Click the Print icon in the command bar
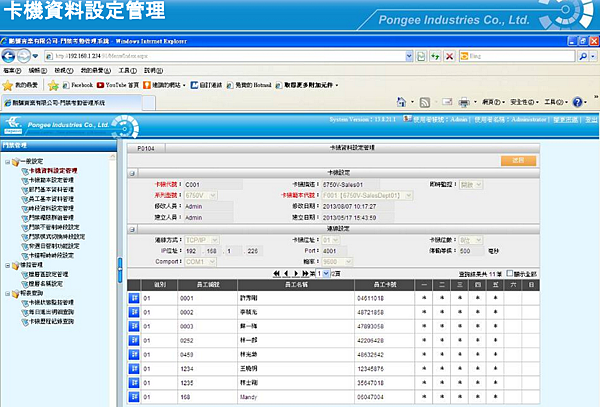The width and height of the screenshot is (600, 407). [464, 102]
